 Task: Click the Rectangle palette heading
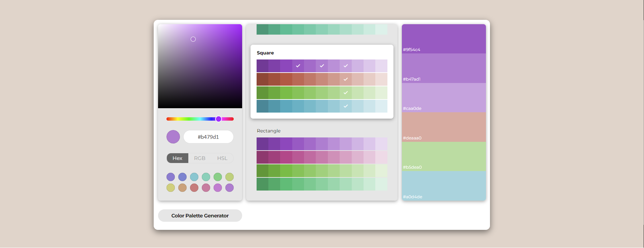[x=269, y=131]
